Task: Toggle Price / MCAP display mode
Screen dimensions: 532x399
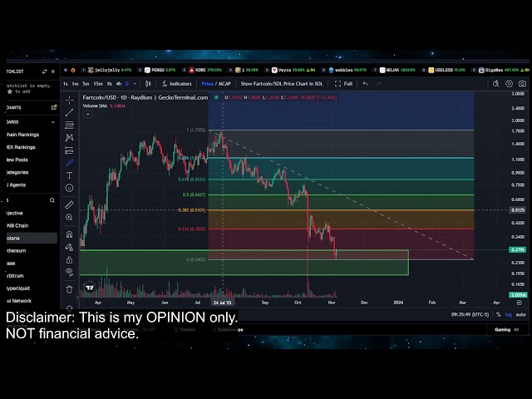Action: click(x=216, y=84)
